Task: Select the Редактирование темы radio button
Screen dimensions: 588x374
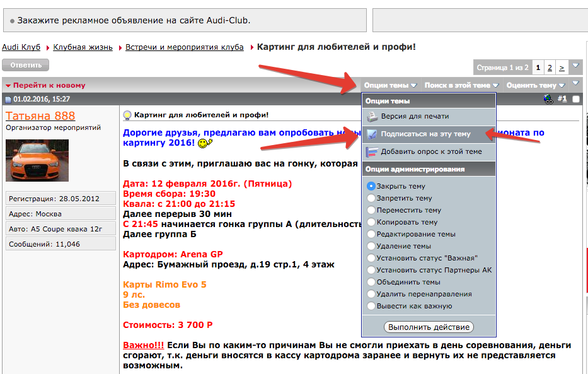Action: [x=371, y=234]
